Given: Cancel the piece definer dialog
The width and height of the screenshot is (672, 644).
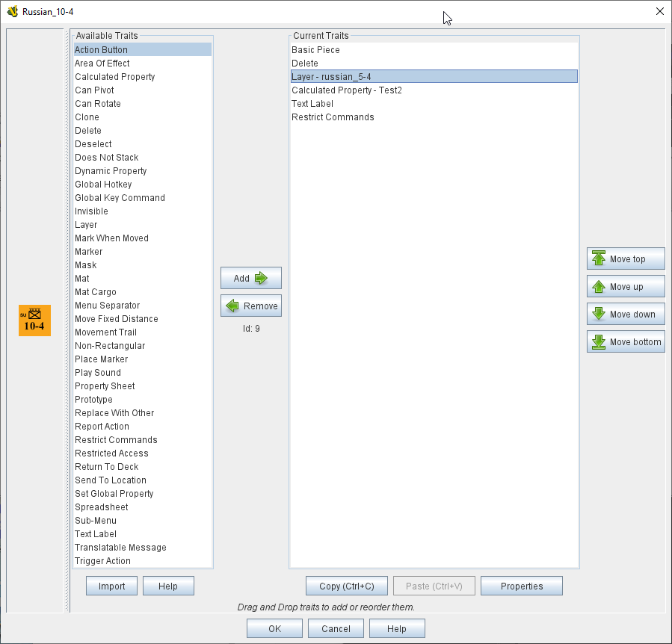Looking at the screenshot, I should click(x=336, y=629).
